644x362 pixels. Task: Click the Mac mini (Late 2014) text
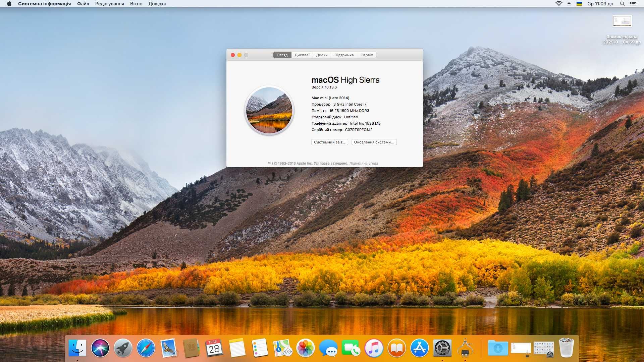point(330,98)
